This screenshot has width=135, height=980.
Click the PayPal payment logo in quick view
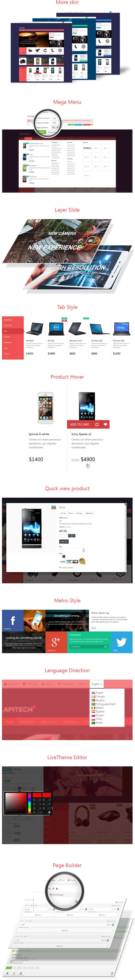[x=63, y=561]
